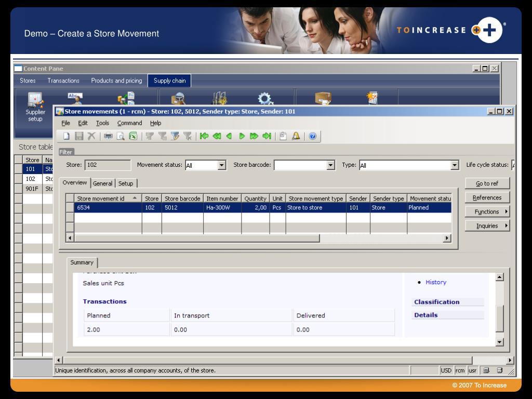Viewport: 532px width, 399px height.
Task: Delete the record using the X toolbar icon
Action: 91,136
